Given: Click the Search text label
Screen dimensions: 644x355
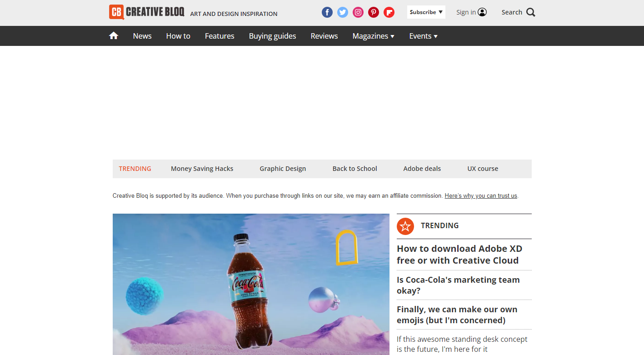Looking at the screenshot, I should pos(512,12).
